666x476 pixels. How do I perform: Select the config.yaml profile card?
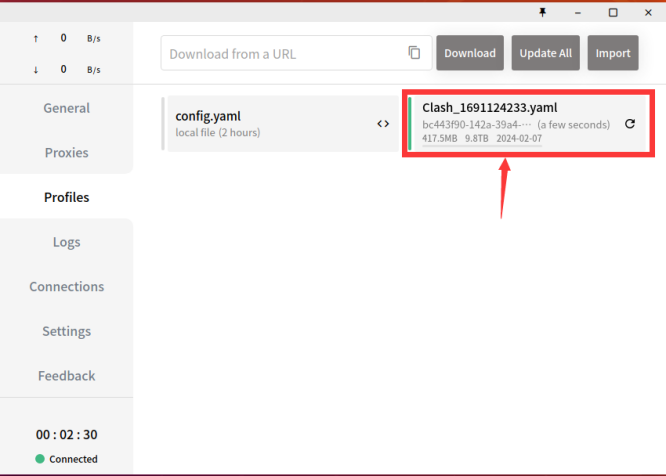click(x=281, y=123)
